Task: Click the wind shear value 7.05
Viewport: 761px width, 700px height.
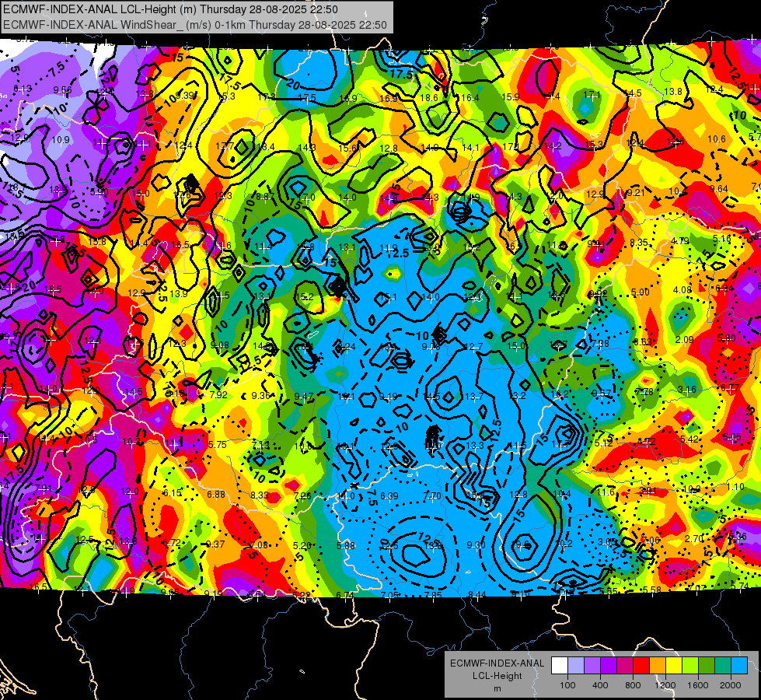Action: (x=389, y=595)
